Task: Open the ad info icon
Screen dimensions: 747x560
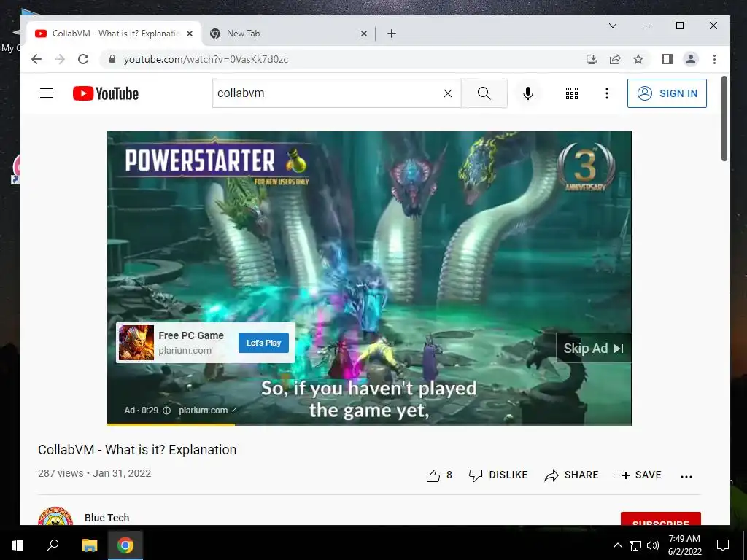Action: (166, 411)
